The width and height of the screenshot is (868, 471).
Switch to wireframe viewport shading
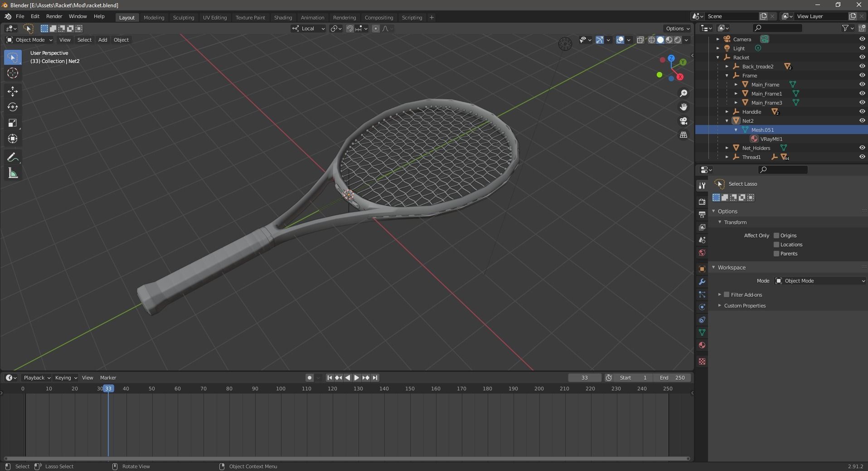pos(652,40)
